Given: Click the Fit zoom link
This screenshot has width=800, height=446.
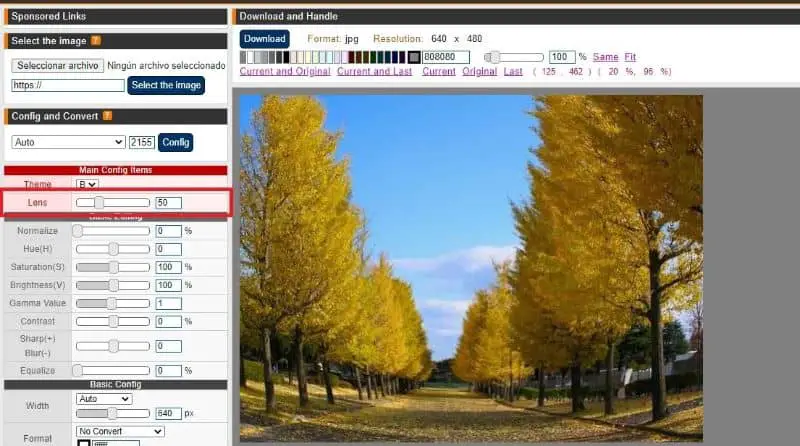Looking at the screenshot, I should [x=630, y=57].
